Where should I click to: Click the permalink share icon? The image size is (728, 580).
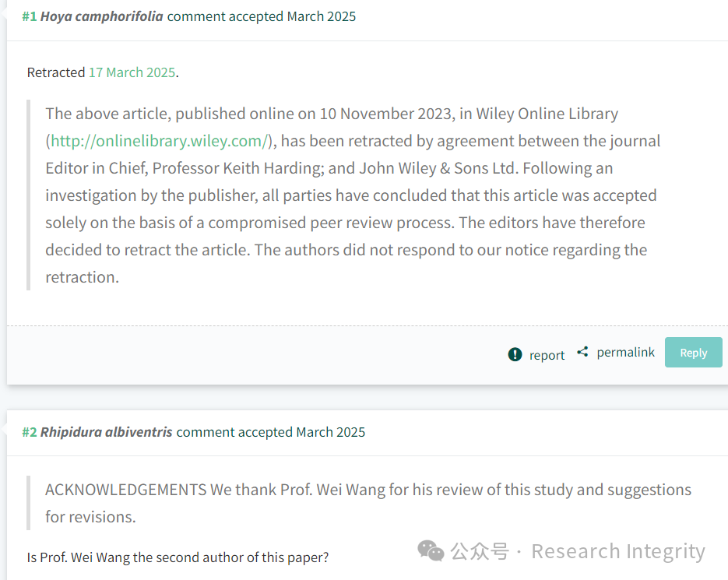[582, 352]
